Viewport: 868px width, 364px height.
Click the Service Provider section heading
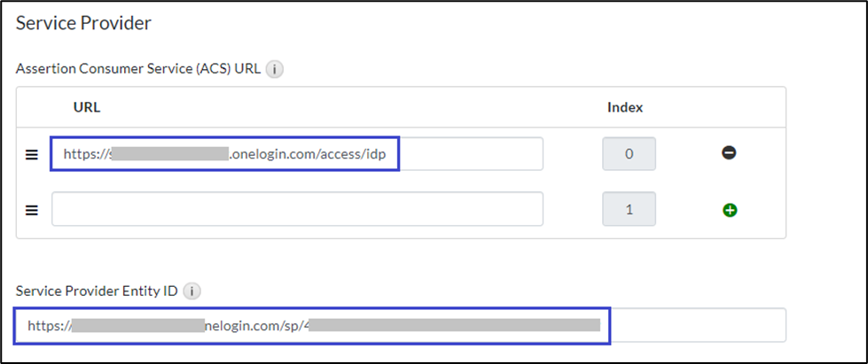pos(83,24)
